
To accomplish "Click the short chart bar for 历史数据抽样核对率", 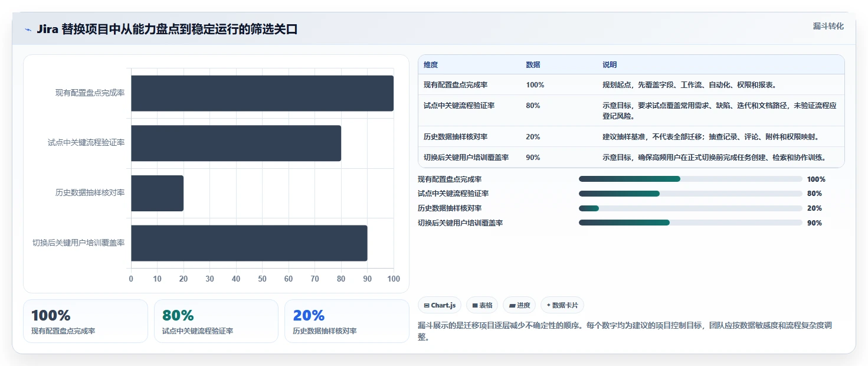I will [157, 193].
